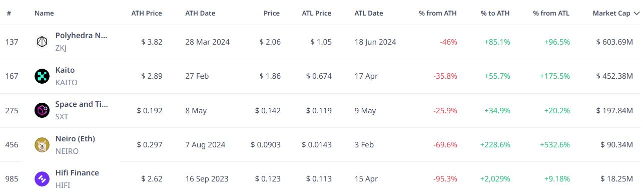Sort by ATL Date column header

click(369, 14)
